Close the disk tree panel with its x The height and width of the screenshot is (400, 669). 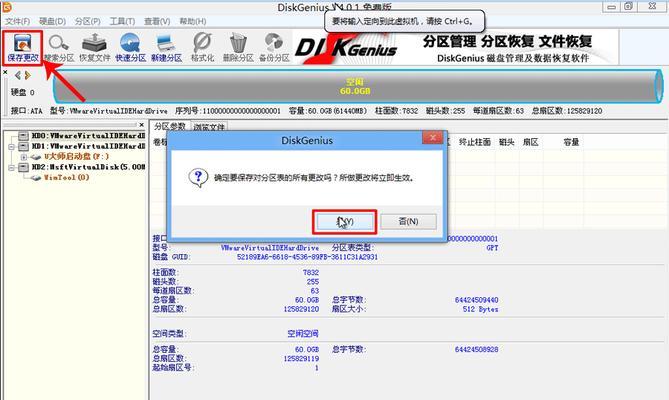pos(142,125)
